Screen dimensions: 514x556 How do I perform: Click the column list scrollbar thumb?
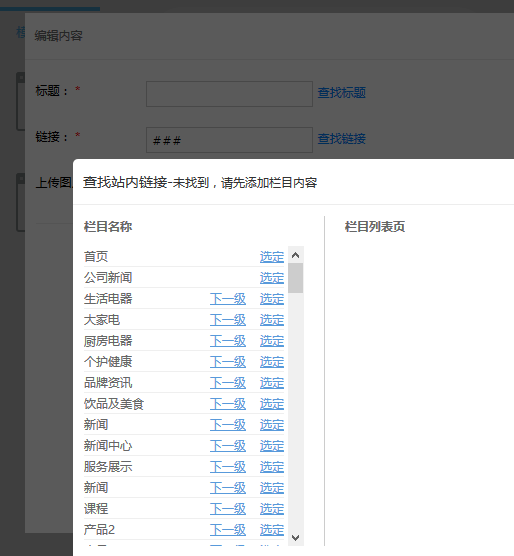tap(296, 278)
